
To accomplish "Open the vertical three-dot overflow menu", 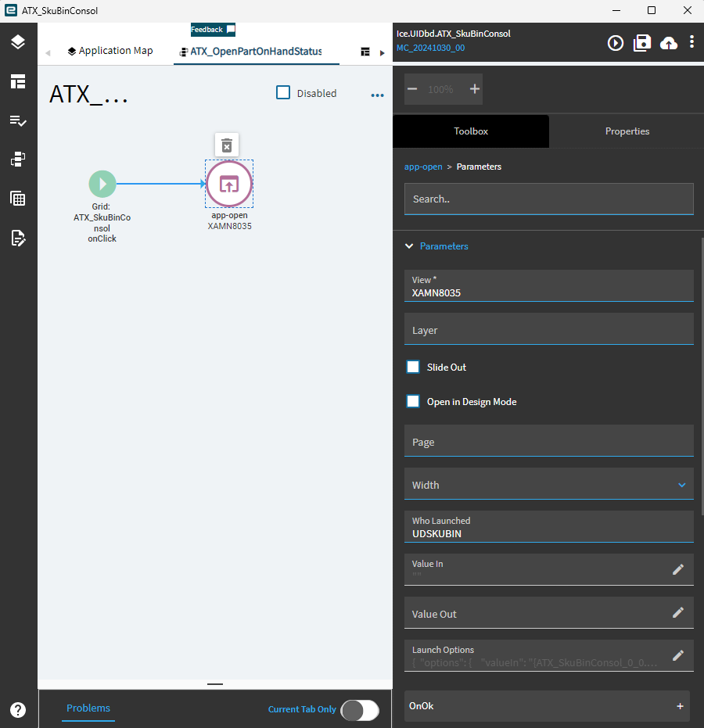I will tap(691, 41).
